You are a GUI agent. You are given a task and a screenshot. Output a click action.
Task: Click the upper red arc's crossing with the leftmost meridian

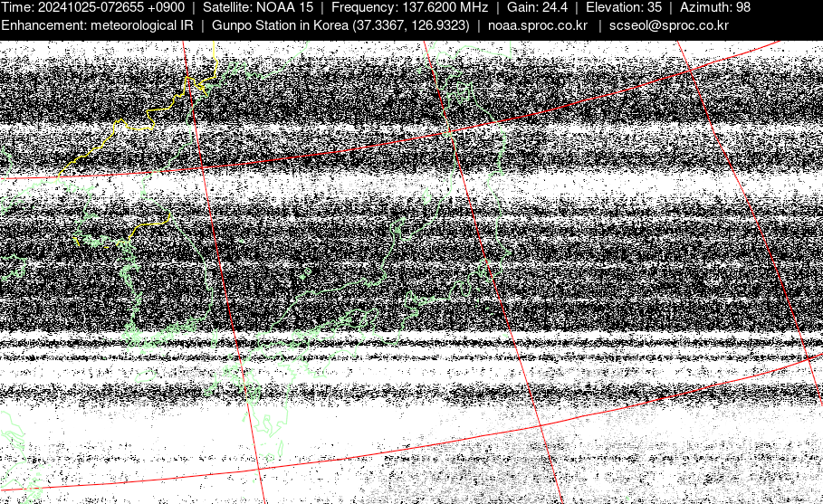tap(203, 168)
